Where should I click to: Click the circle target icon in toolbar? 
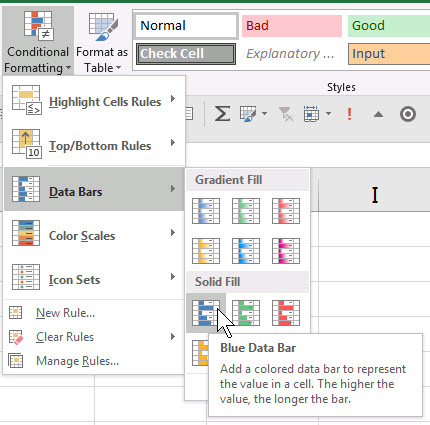click(408, 114)
